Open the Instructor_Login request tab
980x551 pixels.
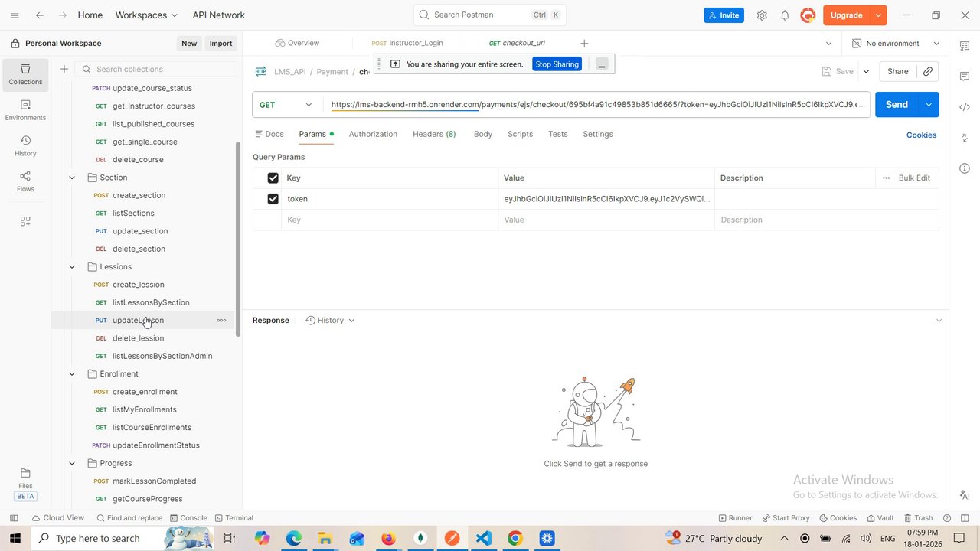click(407, 44)
